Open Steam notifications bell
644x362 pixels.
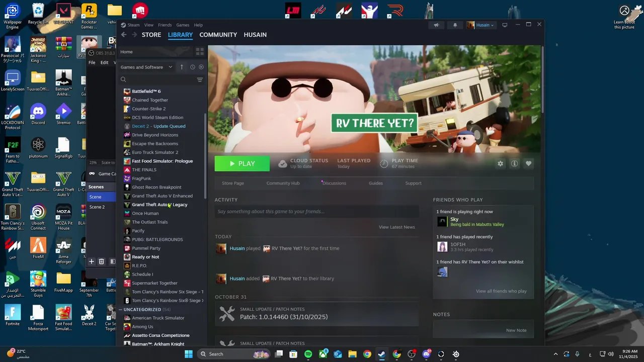click(x=455, y=25)
